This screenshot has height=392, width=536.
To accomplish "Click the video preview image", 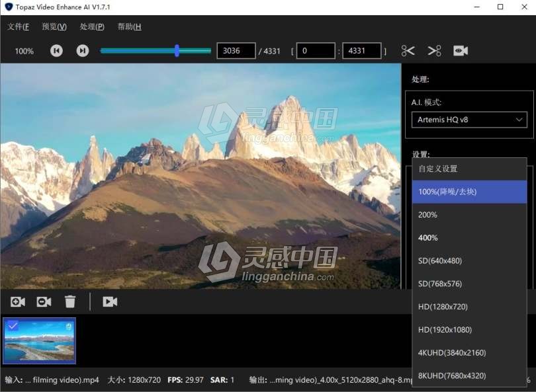I will [x=201, y=176].
